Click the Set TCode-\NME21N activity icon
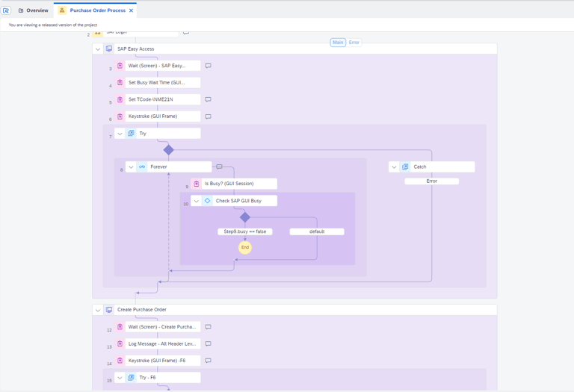Screen dimensions: 574x392 pos(120,99)
